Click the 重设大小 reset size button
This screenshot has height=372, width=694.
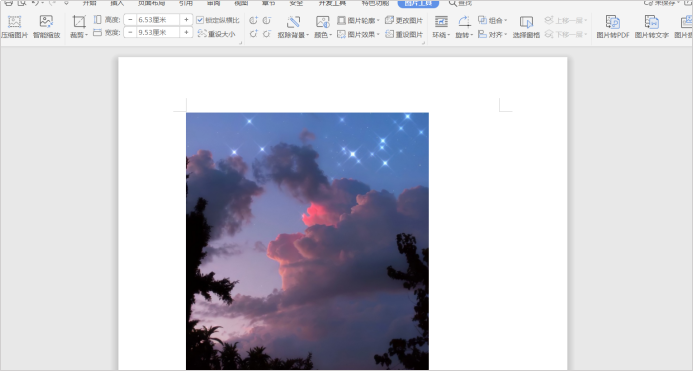point(216,34)
